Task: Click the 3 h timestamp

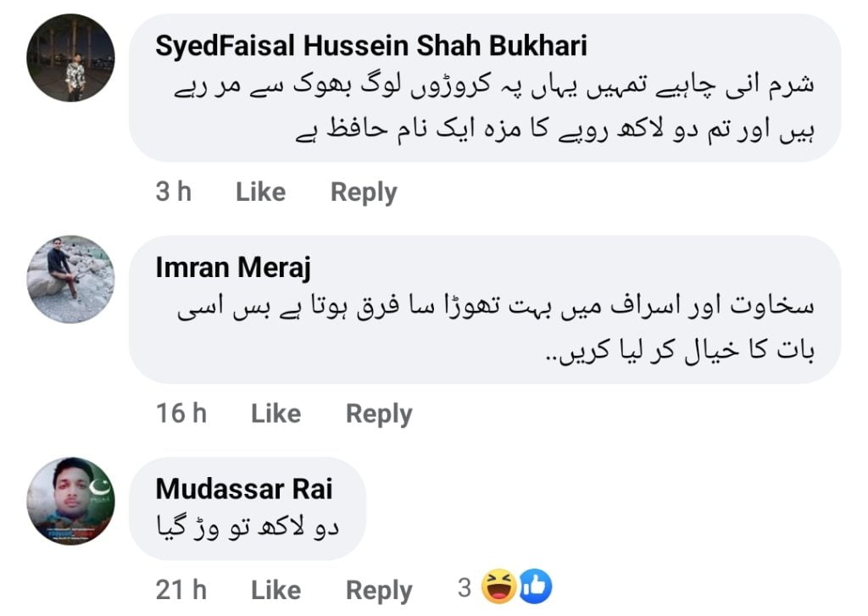Action: pos(173,192)
